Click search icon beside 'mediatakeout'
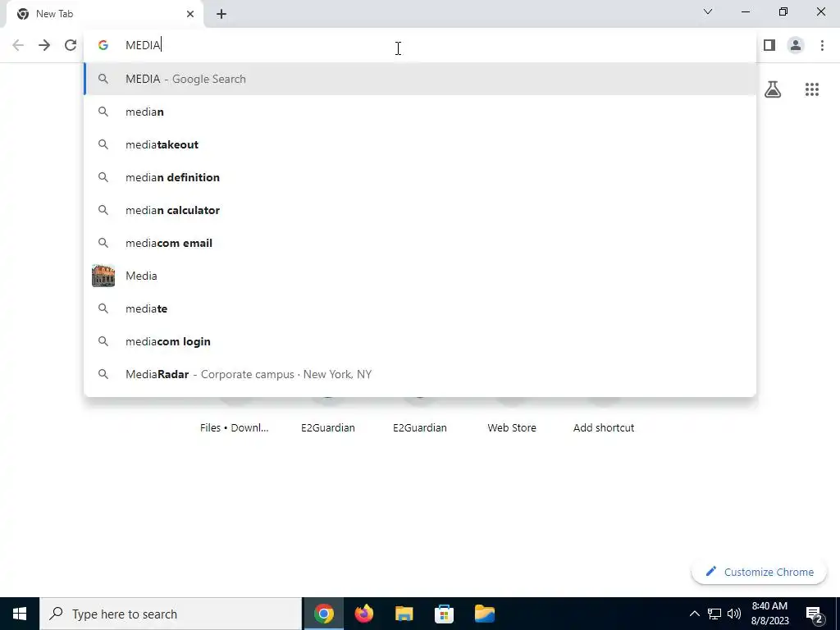840x630 pixels. pos(103,144)
